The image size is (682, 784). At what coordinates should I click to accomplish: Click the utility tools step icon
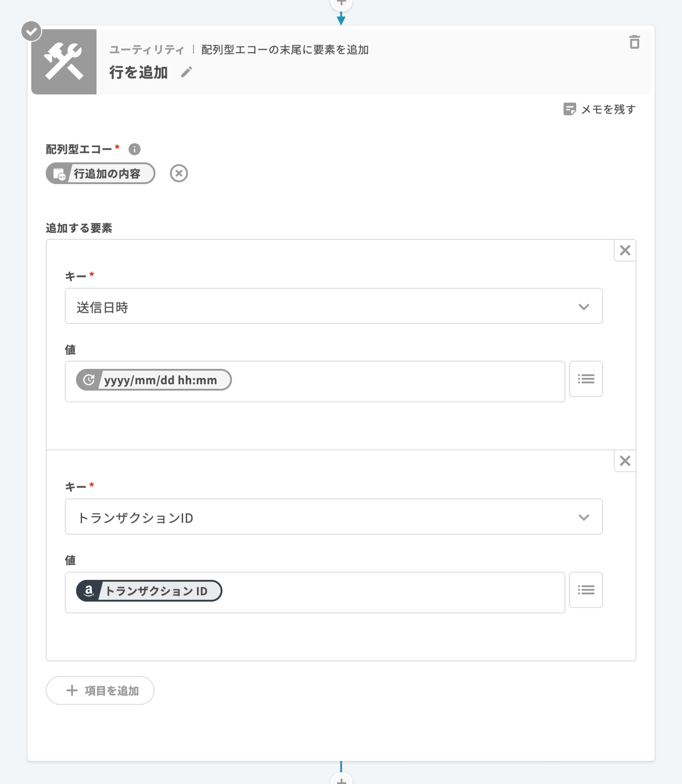pyautogui.click(x=64, y=62)
